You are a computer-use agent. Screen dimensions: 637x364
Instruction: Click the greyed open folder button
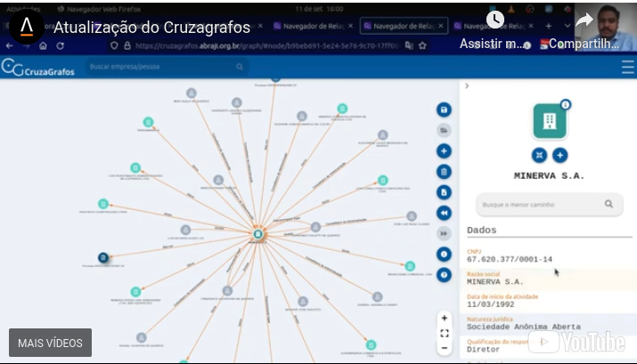click(444, 130)
